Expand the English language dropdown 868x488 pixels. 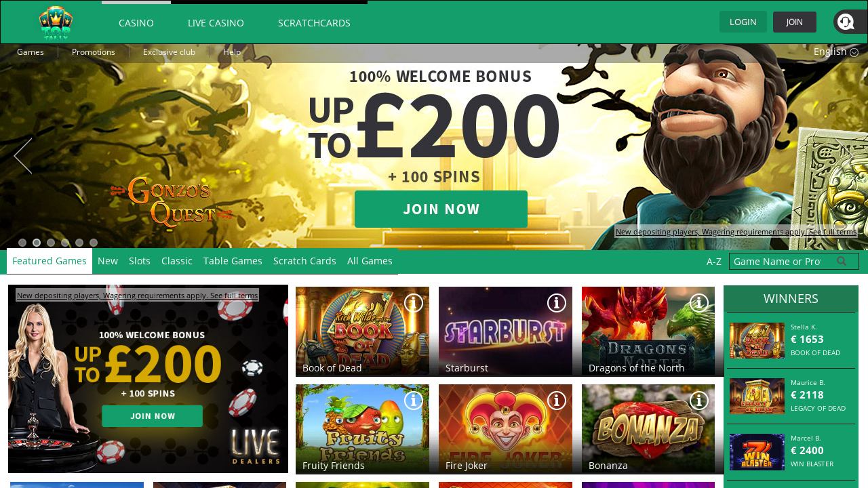(835, 52)
